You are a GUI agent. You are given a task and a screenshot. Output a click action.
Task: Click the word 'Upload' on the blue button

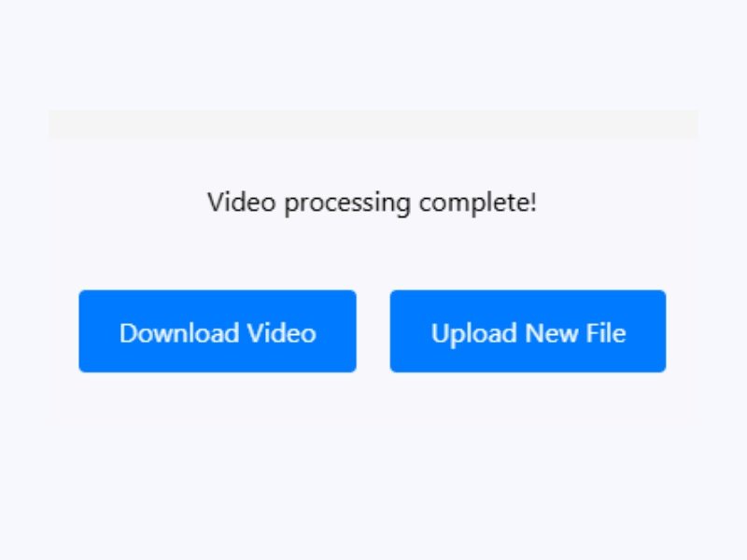tap(473, 333)
